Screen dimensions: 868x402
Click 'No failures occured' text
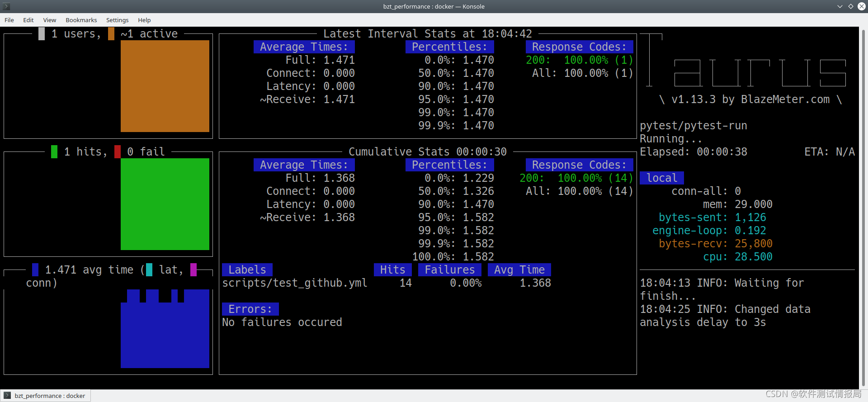click(282, 322)
